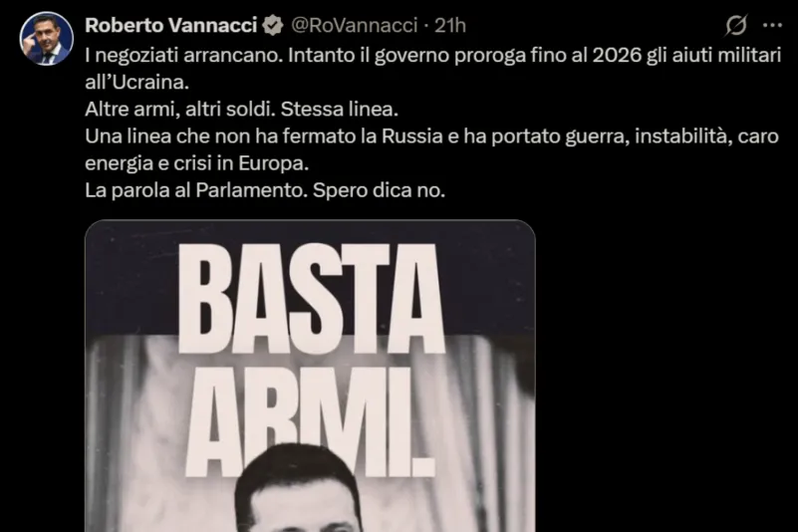
Task: Open the Grok explain-post icon
Action: click(x=736, y=25)
